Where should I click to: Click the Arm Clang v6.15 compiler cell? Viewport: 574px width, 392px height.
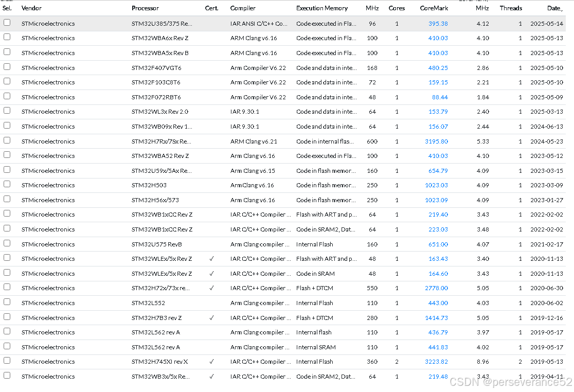click(253, 171)
